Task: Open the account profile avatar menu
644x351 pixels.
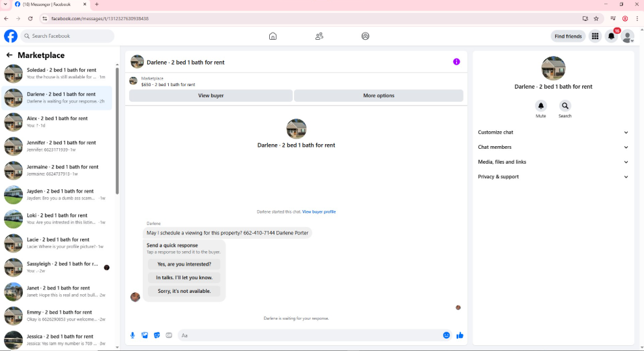Action: (627, 36)
